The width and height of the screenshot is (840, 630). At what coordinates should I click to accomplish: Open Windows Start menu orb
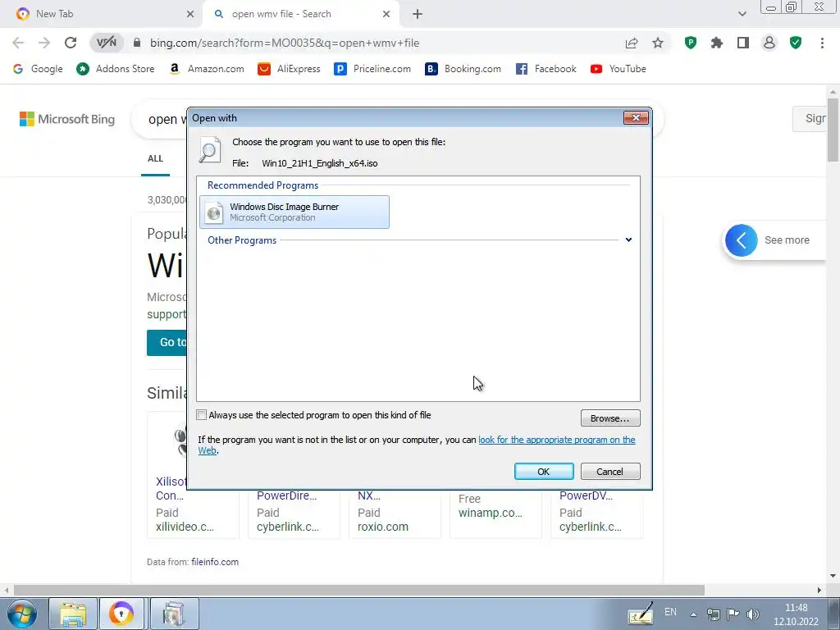[21, 614]
